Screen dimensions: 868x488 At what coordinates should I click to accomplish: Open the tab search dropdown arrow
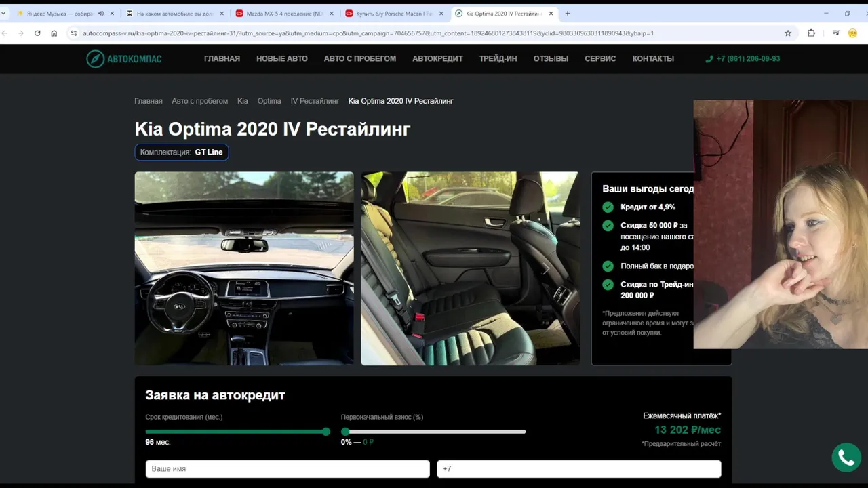[x=4, y=14]
